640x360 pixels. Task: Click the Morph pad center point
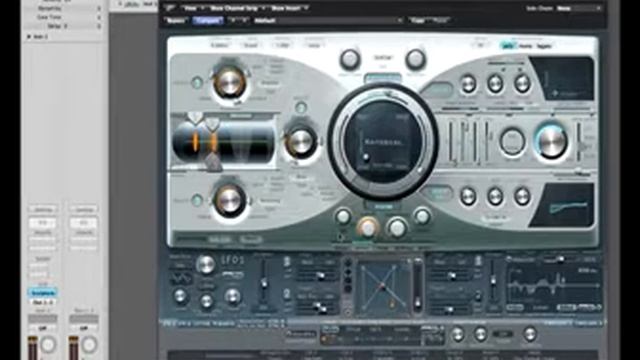pyautogui.click(x=382, y=287)
